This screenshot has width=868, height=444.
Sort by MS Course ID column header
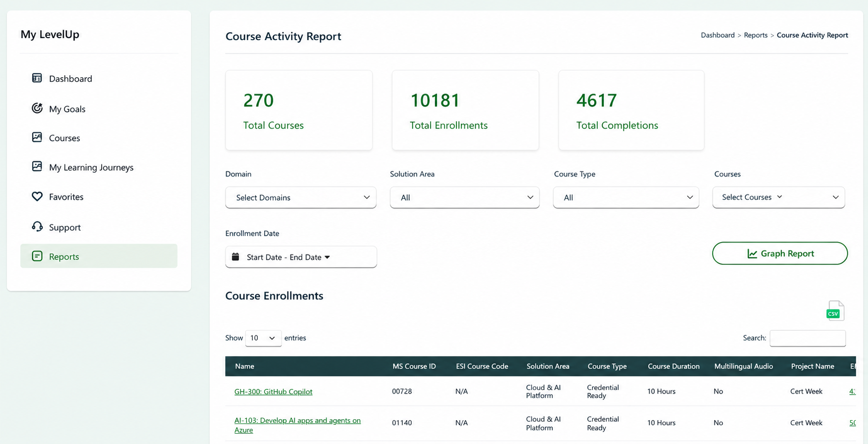point(414,366)
